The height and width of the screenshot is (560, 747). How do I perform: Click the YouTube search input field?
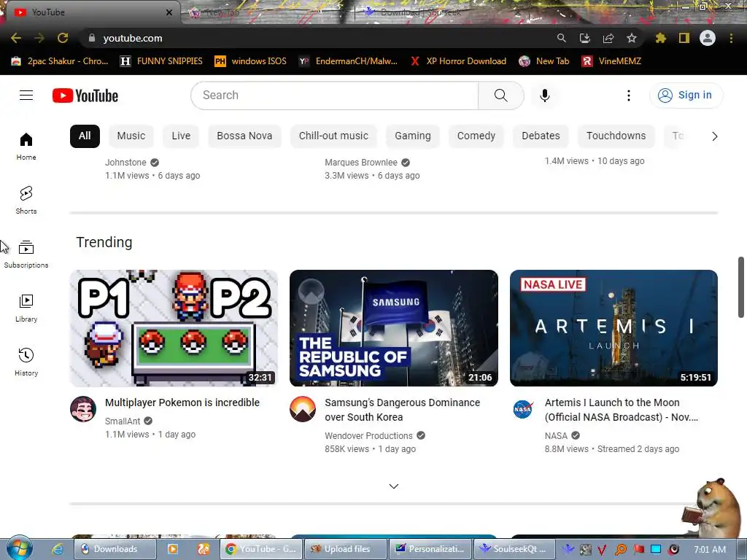334,96
